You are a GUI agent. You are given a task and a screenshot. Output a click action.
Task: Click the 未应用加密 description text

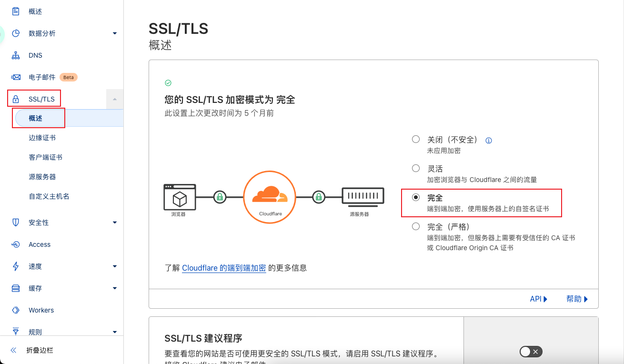[x=444, y=151]
